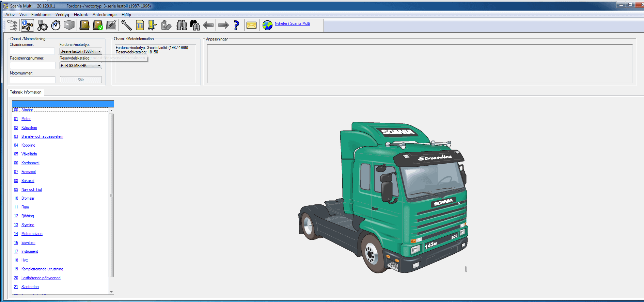This screenshot has height=302, width=644.
Task: Click the envelope mail icon
Action: point(251,25)
